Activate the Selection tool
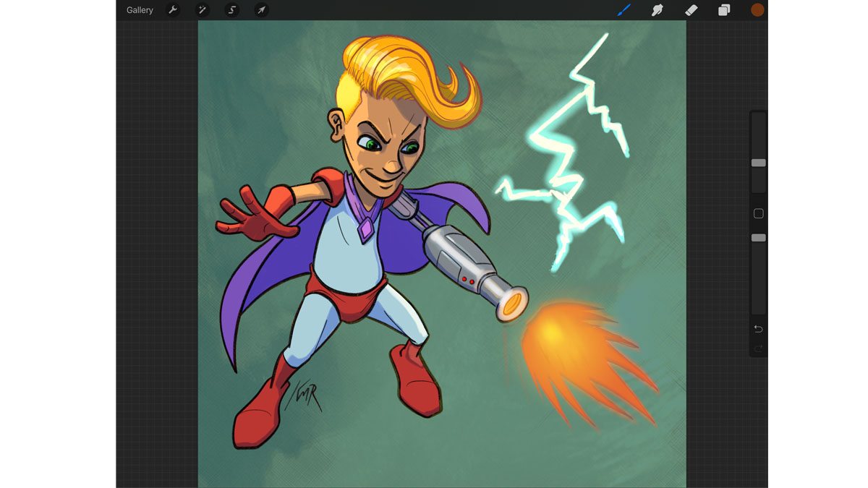 (x=231, y=10)
